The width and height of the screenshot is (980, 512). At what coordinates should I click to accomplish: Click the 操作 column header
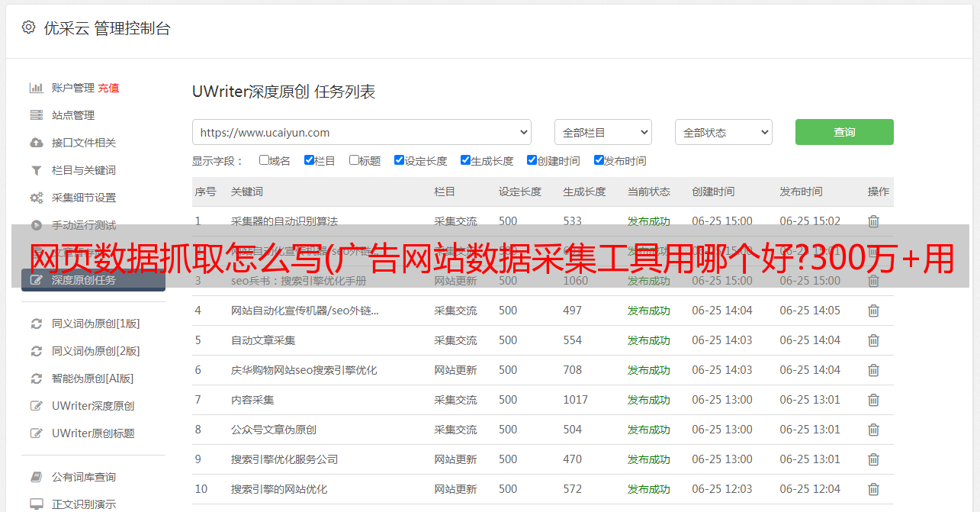(879, 192)
